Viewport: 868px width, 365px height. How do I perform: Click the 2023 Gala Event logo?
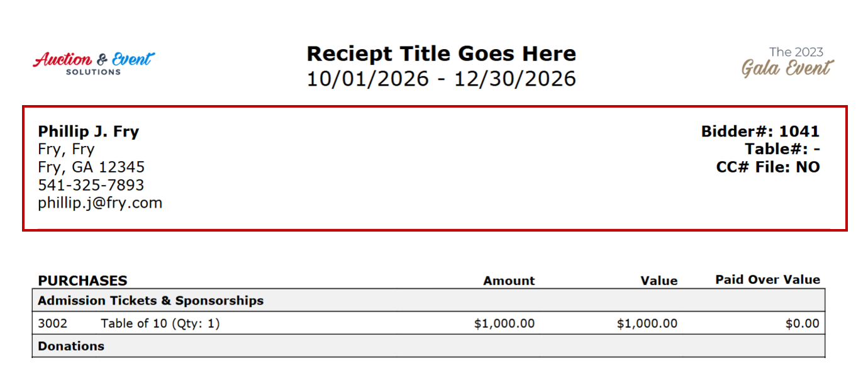[x=788, y=62]
